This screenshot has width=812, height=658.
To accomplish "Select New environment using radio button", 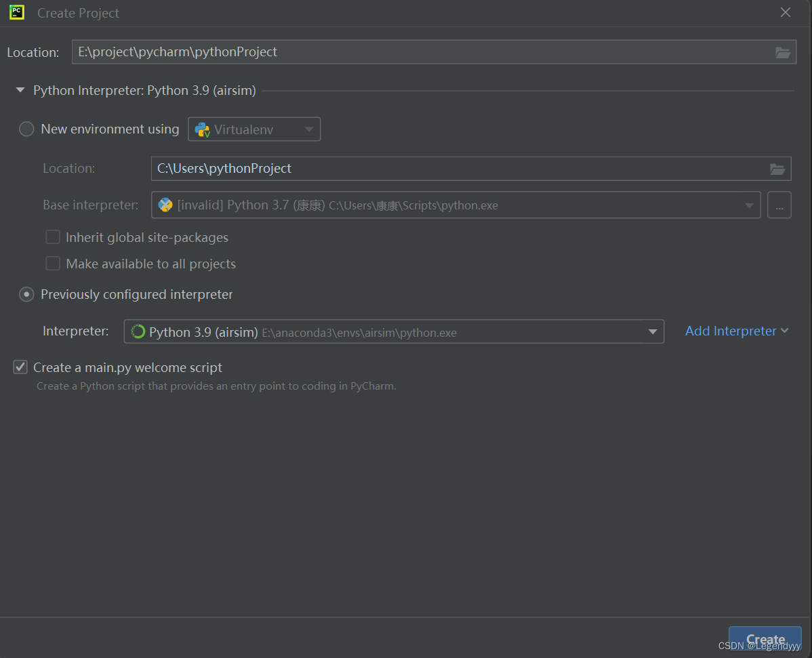I will pyautogui.click(x=26, y=129).
